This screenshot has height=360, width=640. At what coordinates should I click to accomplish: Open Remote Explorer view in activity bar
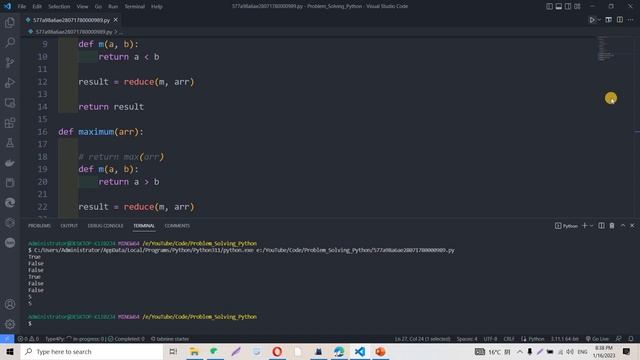(x=10, y=102)
